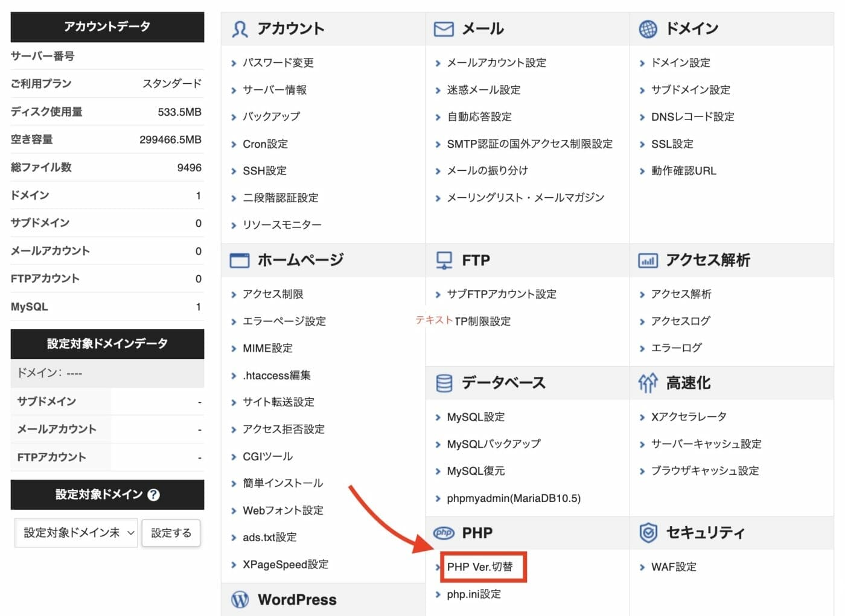Open phpmyadmin(MariaDB10.5) from データベース section

(x=514, y=498)
